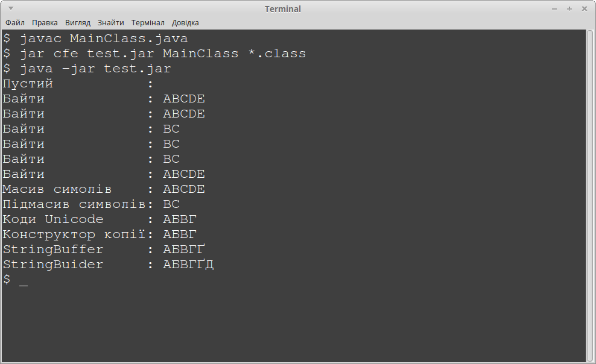Open the window menu arrow in title bar

(x=11, y=9)
